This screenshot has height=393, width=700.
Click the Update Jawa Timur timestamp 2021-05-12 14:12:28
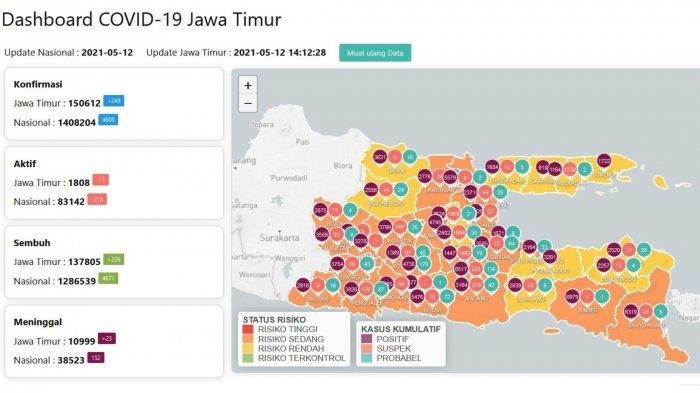click(x=280, y=53)
